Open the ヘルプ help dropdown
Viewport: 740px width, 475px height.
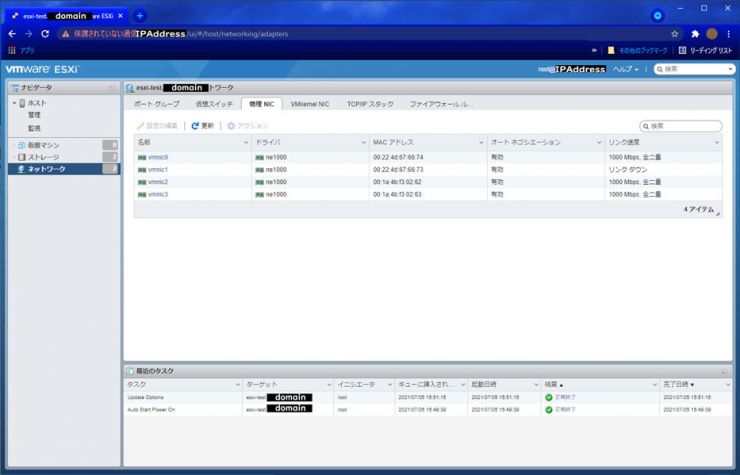click(x=625, y=69)
